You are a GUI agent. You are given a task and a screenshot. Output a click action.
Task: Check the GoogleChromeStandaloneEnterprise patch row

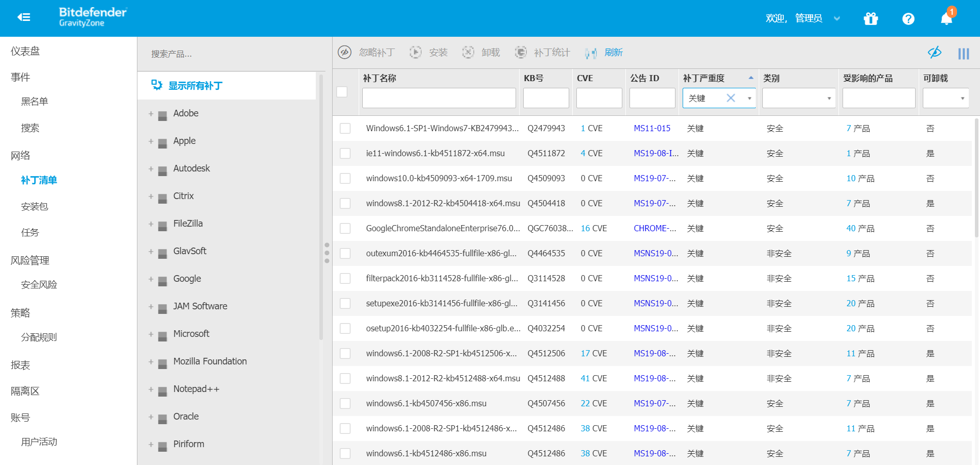[x=345, y=228]
